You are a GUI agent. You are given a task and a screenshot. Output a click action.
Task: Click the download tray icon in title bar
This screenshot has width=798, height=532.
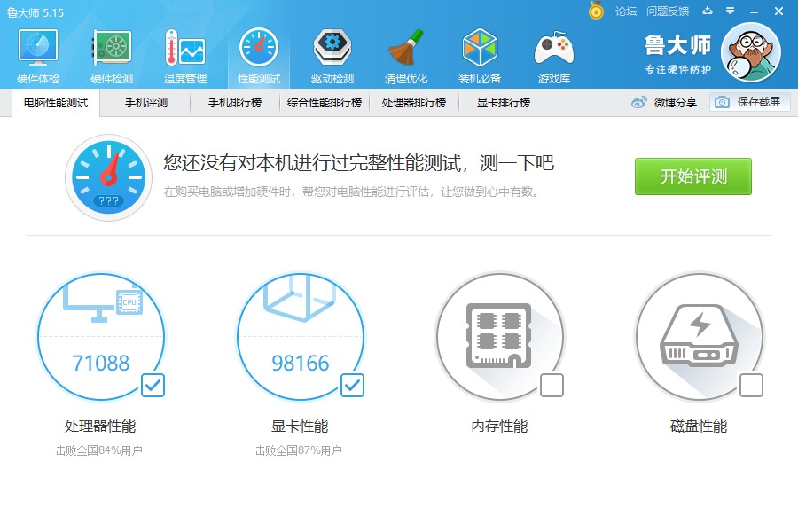(708, 11)
